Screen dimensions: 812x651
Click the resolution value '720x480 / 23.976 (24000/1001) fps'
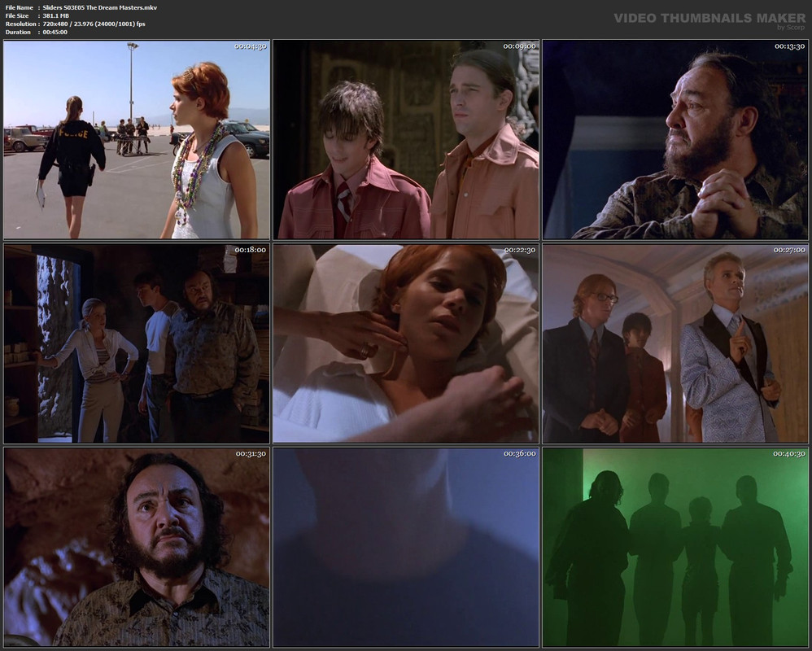(x=94, y=24)
